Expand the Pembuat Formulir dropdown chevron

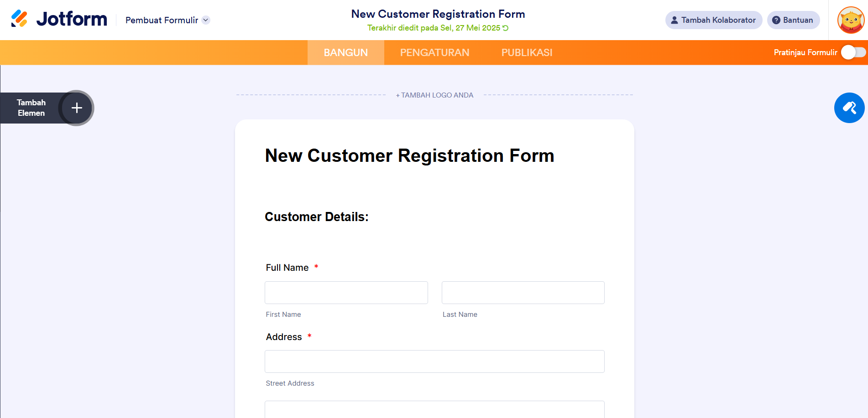(x=206, y=20)
